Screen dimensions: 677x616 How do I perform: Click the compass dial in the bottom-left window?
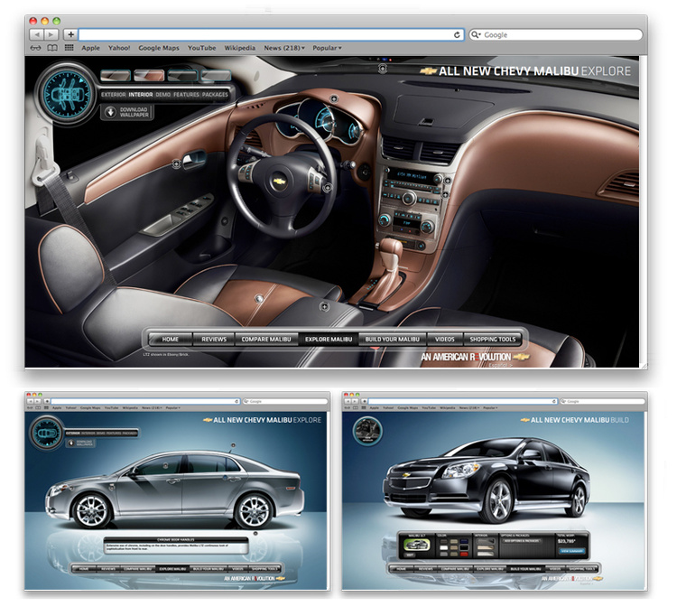47,433
